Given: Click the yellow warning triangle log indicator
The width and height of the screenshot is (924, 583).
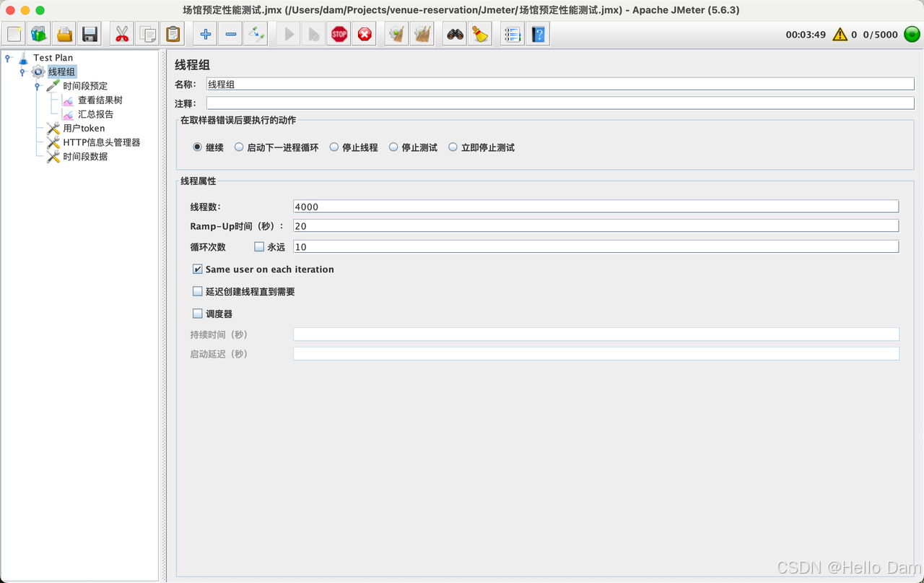Looking at the screenshot, I should [840, 34].
